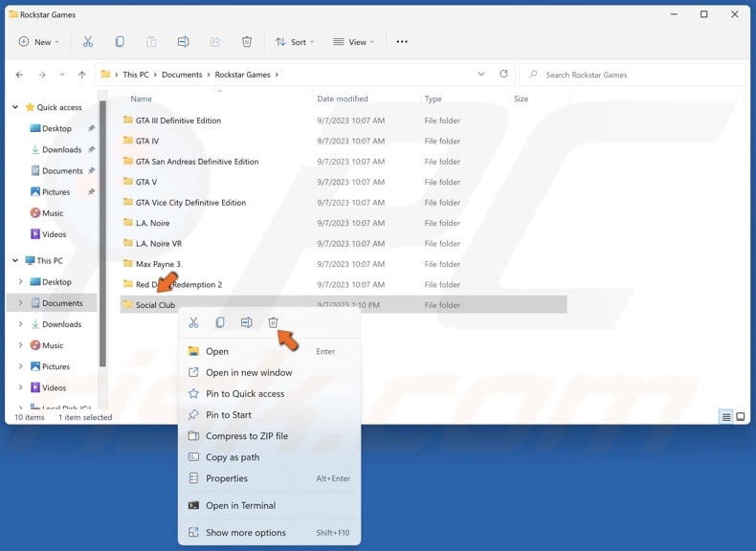Click the Delete trash icon in context menu

point(273,322)
